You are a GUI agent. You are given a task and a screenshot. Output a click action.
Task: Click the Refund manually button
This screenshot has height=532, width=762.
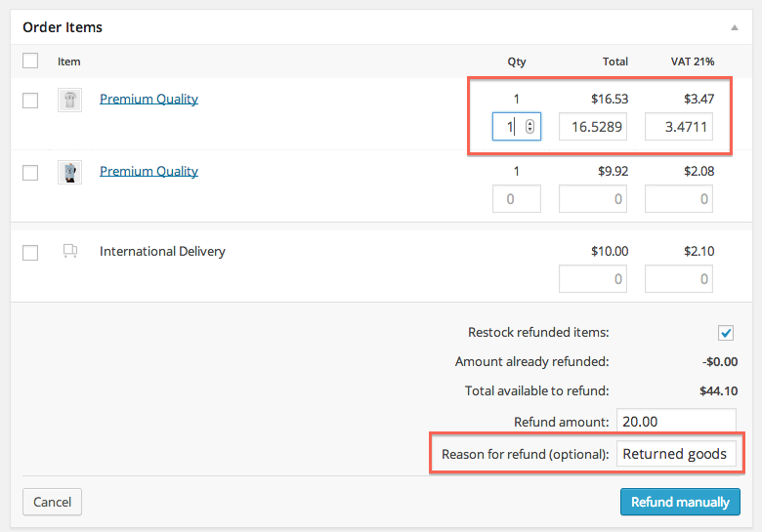click(x=680, y=502)
